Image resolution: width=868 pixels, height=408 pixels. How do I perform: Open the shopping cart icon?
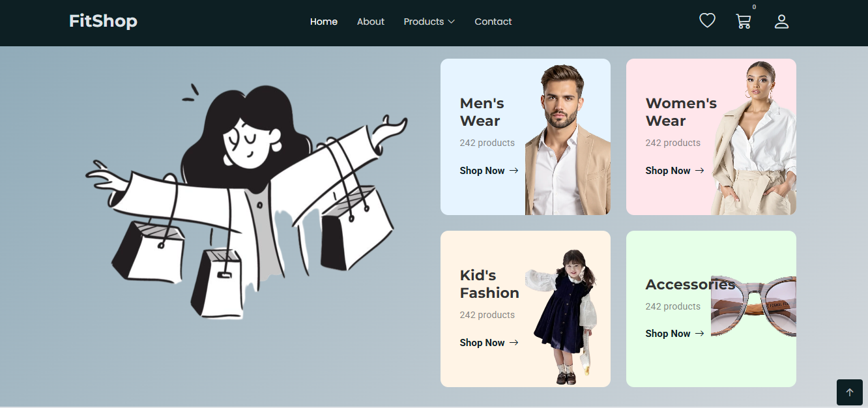(x=744, y=22)
